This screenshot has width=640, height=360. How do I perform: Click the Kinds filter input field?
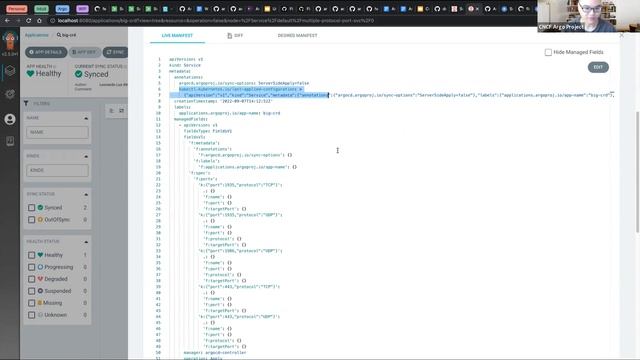tap(57, 170)
